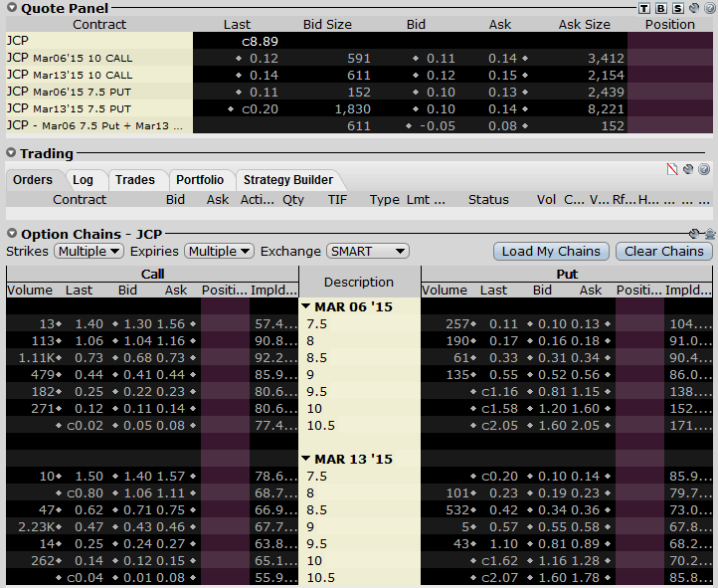Click the Description header in Option Chains
Viewport: 718px width, 588px height.
[x=359, y=282]
